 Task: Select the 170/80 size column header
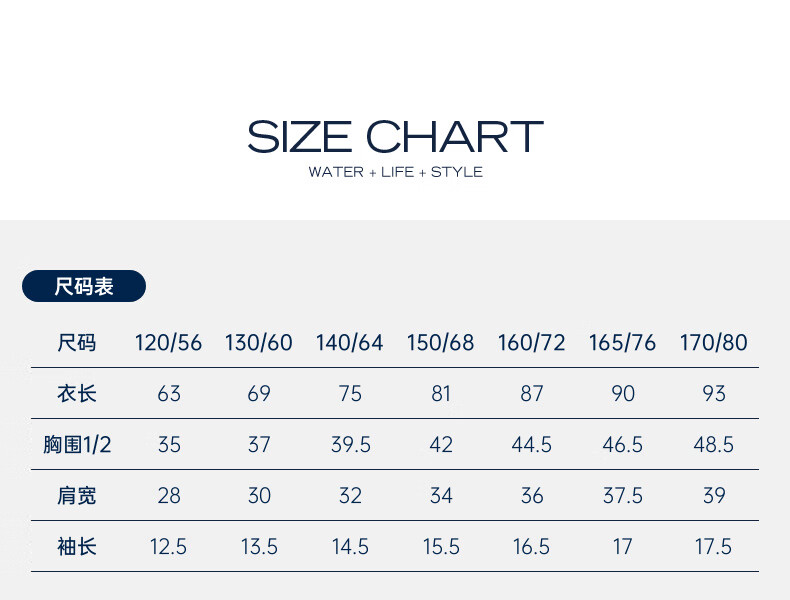713,343
